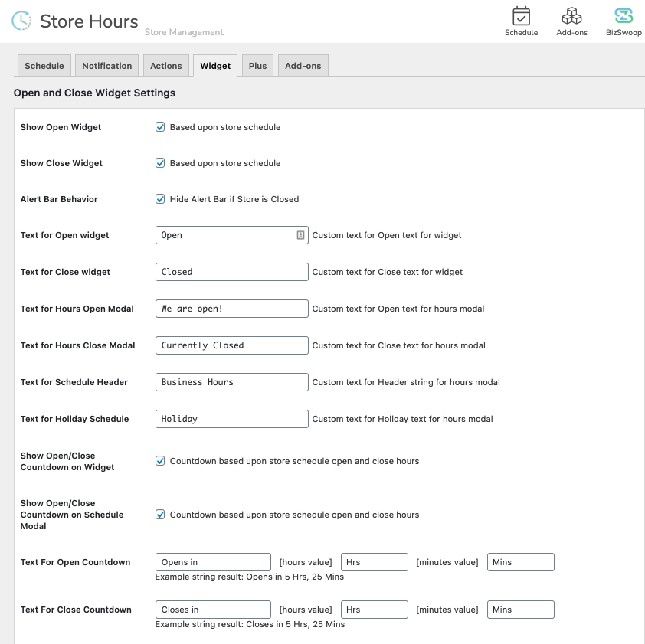The height and width of the screenshot is (644, 645).
Task: Focus the Currently Closed text field
Action: pos(232,345)
